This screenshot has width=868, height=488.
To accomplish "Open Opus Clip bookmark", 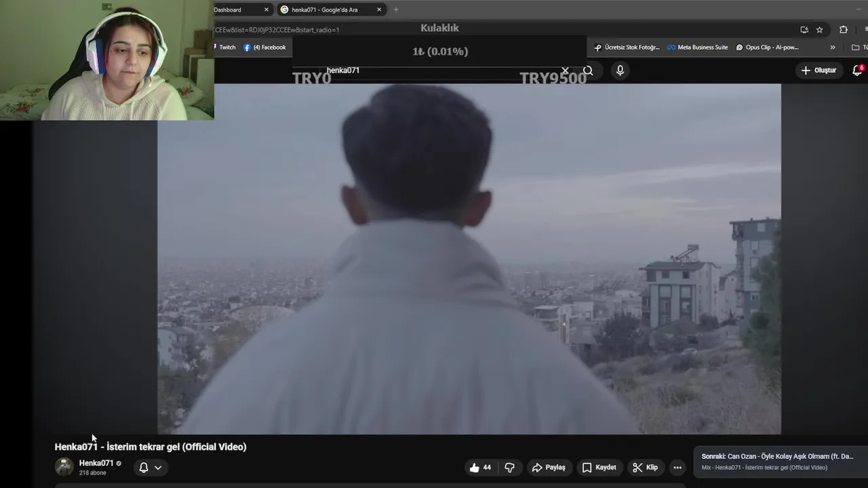I will click(x=767, y=47).
